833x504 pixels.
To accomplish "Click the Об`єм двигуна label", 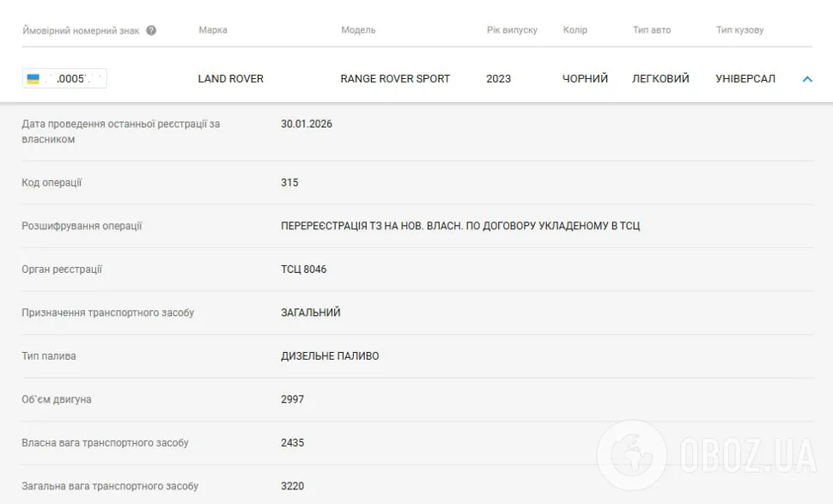I will [57, 399].
